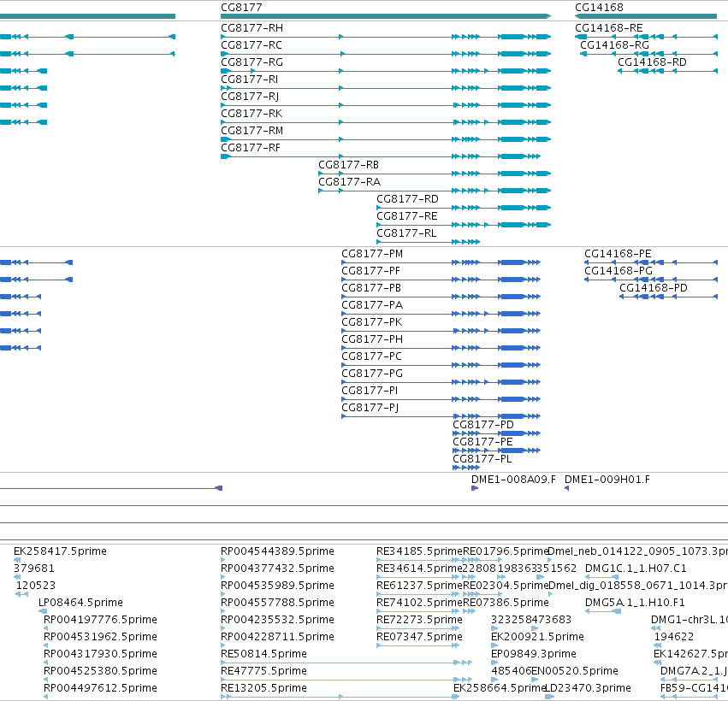Open protein CG8177-PG
This screenshot has width=728, height=701.
point(372,374)
